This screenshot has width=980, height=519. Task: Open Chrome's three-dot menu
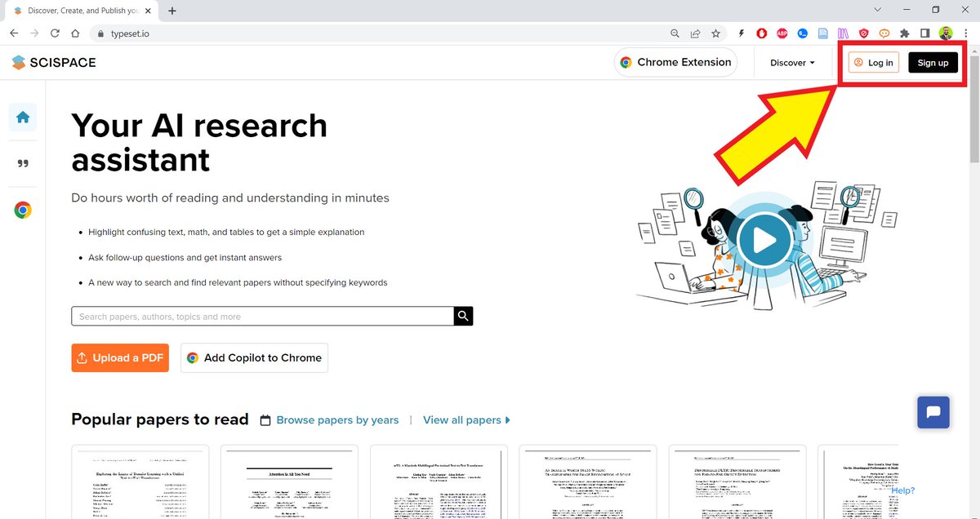coord(966,33)
